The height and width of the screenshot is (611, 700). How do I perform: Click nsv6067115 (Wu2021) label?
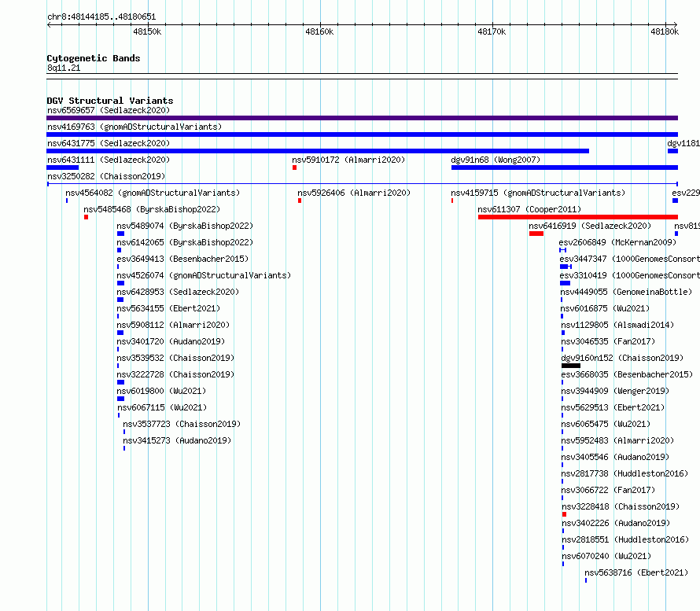162,407
